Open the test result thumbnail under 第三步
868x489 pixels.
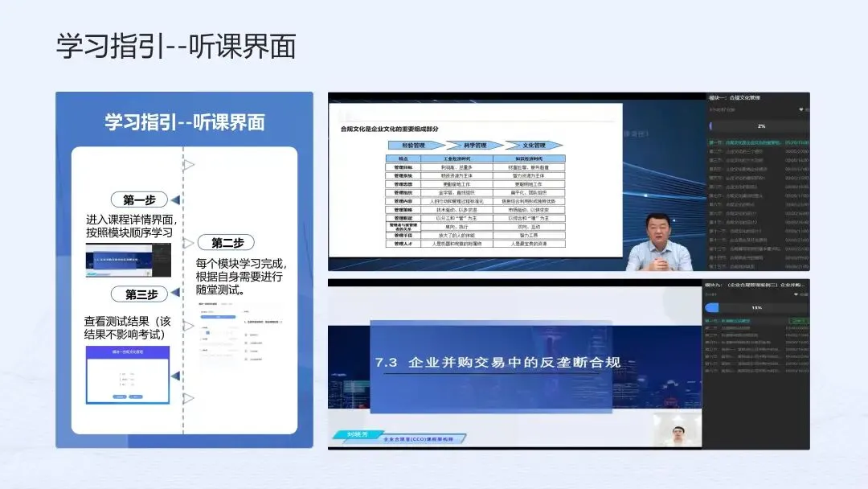[127, 375]
